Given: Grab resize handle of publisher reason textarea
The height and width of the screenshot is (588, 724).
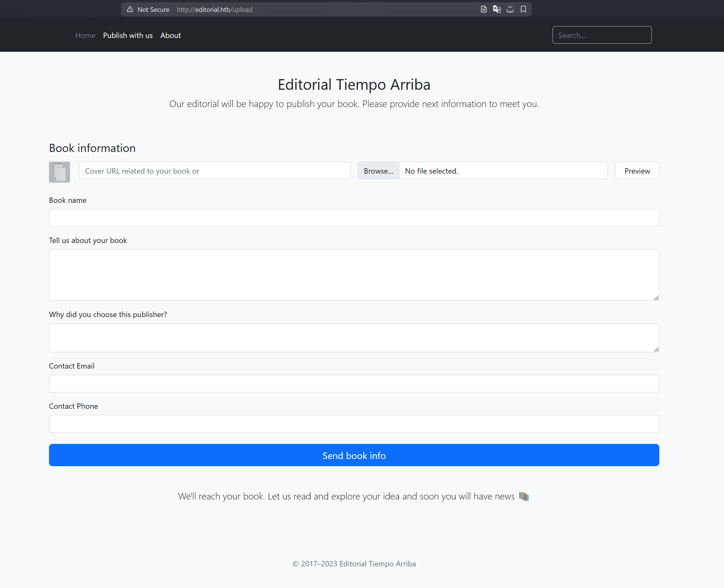Looking at the screenshot, I should tap(656, 349).
